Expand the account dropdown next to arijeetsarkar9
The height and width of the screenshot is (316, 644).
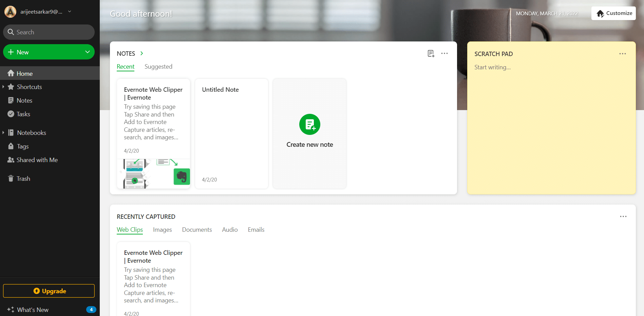(x=70, y=12)
